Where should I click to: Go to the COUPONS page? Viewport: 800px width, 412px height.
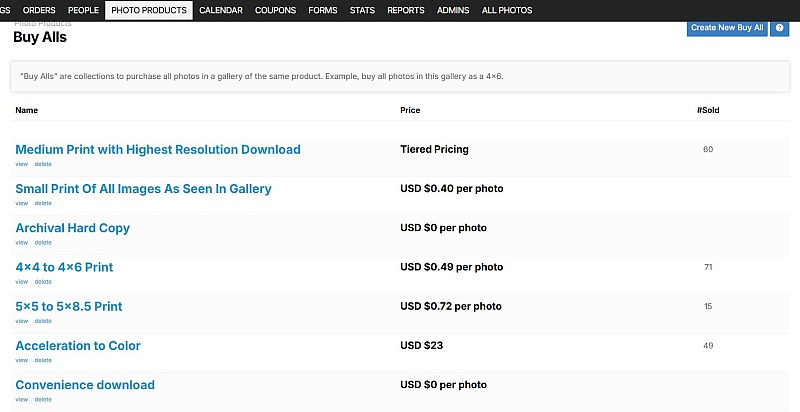[276, 10]
